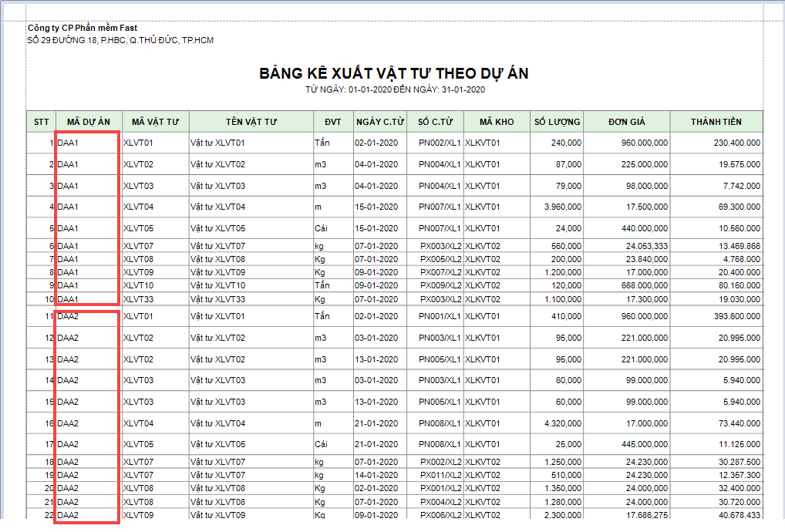Viewport: 785px width, 532px height.
Task: Click the MÃ VẬT TƯ column header
Action: [x=155, y=122]
